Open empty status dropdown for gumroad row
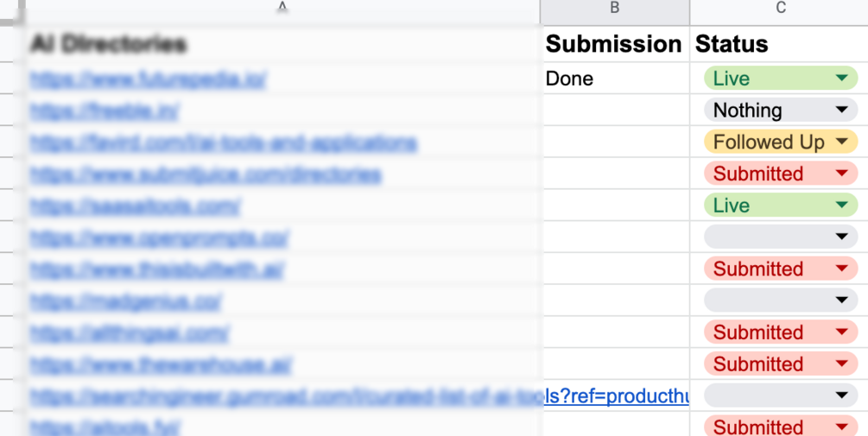Screen dimensions: 868x436 point(781,395)
